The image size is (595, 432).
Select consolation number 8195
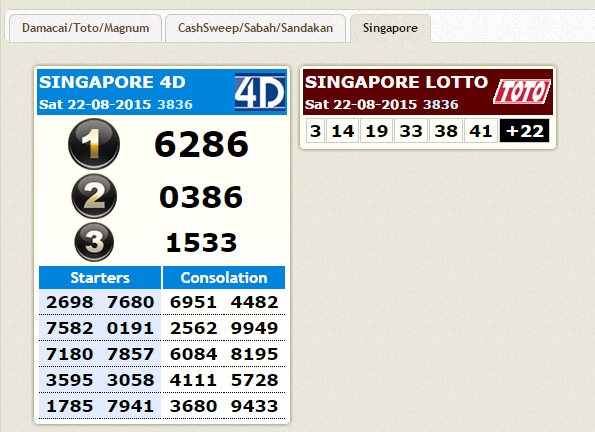click(x=255, y=354)
